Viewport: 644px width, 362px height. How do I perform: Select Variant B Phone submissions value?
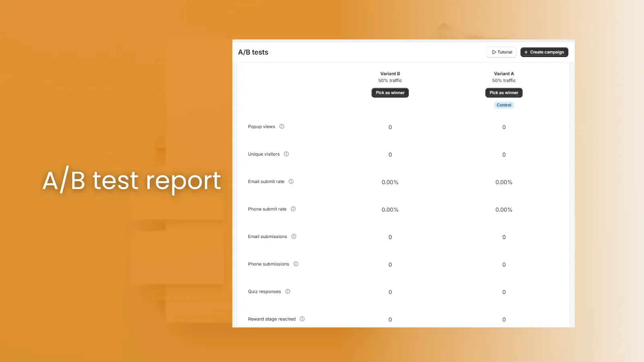click(x=390, y=265)
